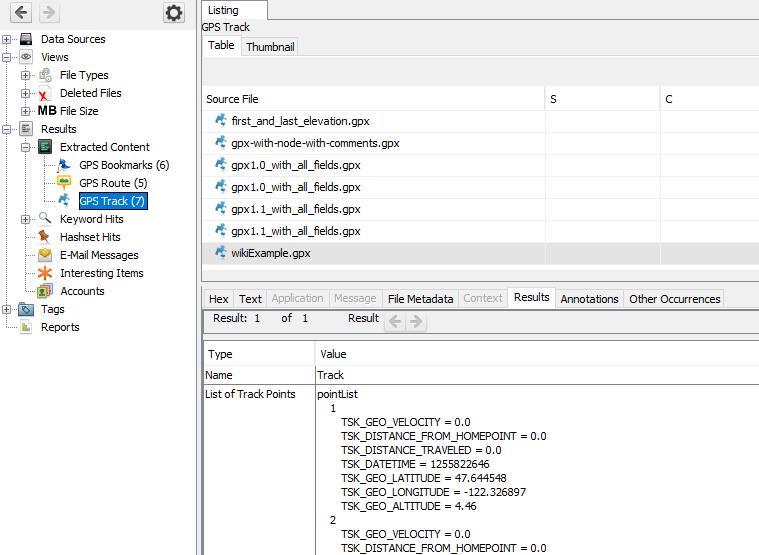The image size is (759, 555).
Task: Click the Accounts icon
Action: pyautogui.click(x=45, y=291)
